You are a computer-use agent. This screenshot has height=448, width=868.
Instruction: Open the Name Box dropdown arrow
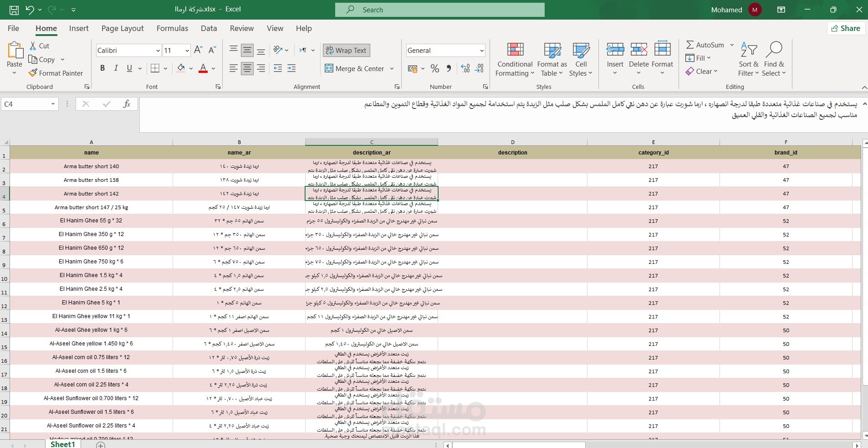click(53, 104)
